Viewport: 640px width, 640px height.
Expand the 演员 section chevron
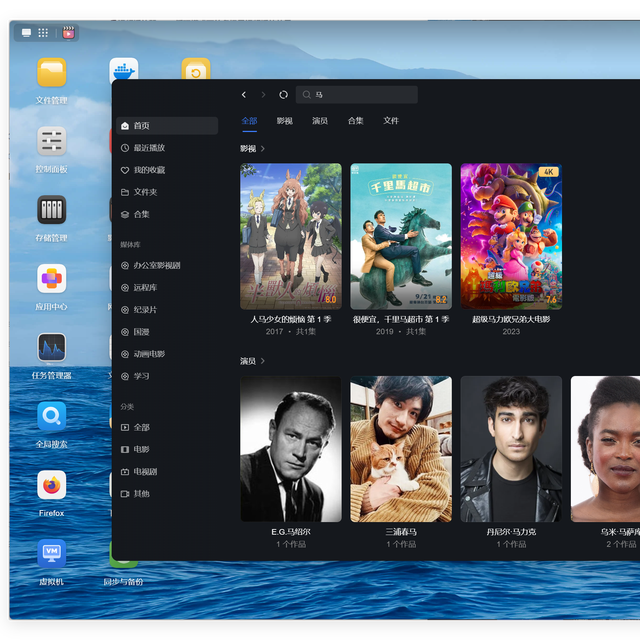pos(263,361)
